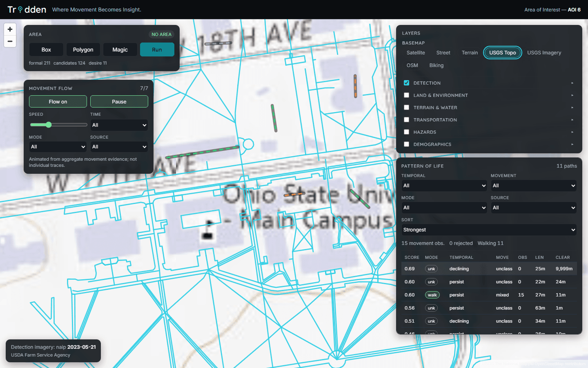This screenshot has width=588, height=368.
Task: Open the Pattern of Life Movement dropdown
Action: (534, 186)
